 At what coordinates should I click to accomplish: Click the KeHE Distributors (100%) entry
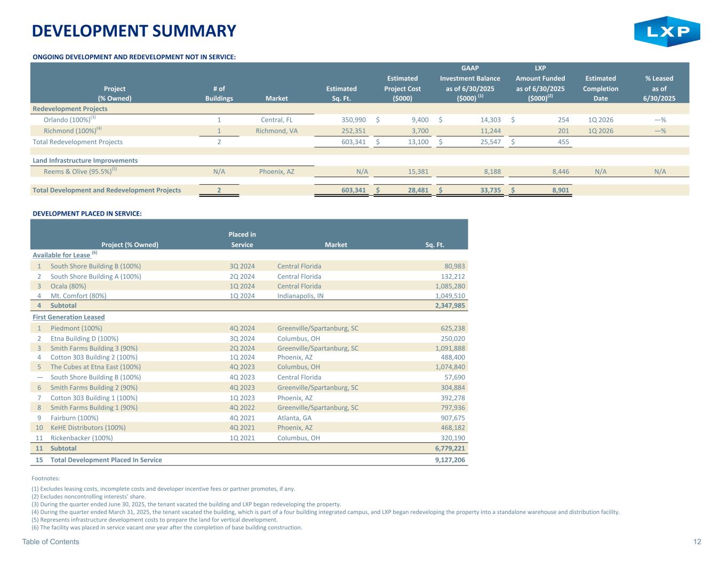88,427
